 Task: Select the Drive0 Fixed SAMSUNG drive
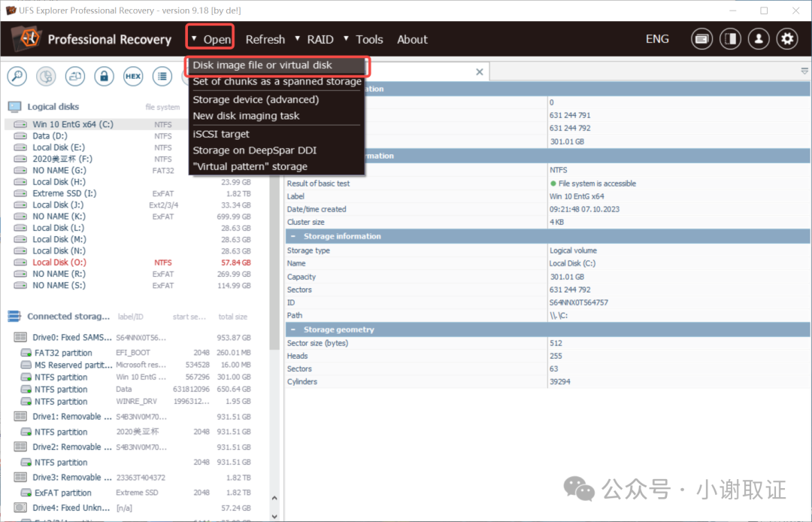132,338
